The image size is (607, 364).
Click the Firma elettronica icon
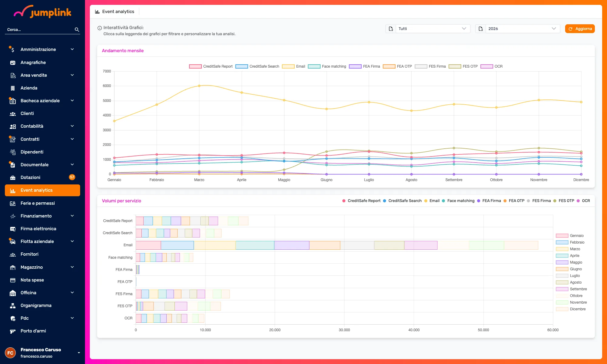pos(13,229)
